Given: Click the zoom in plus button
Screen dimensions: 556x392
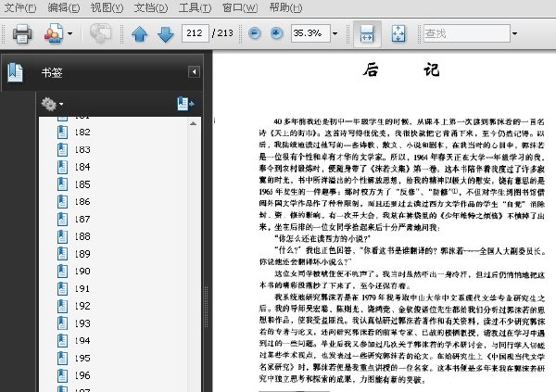Looking at the screenshot, I should pyautogui.click(x=276, y=33).
